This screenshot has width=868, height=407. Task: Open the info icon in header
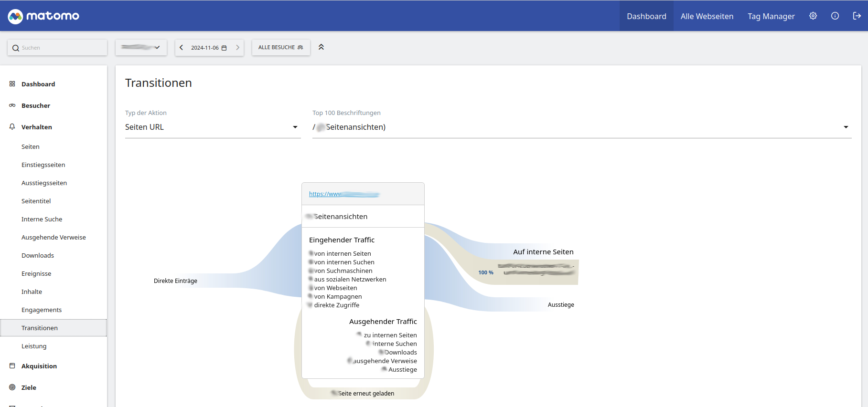coord(835,16)
